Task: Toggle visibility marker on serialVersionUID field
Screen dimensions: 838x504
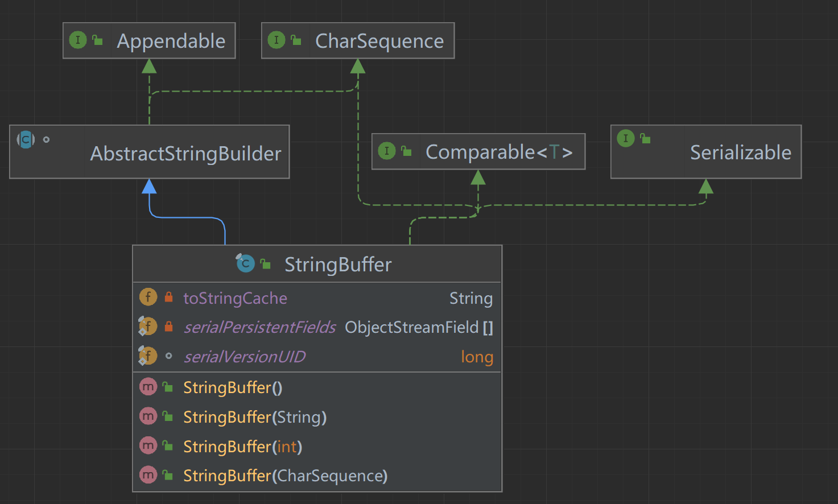Action: point(168,356)
